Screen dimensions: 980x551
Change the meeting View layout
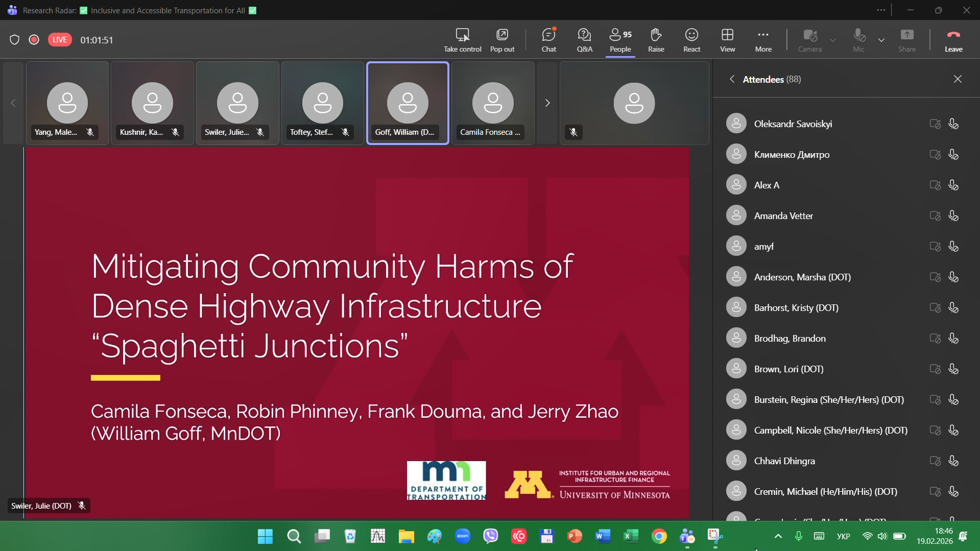click(x=727, y=40)
